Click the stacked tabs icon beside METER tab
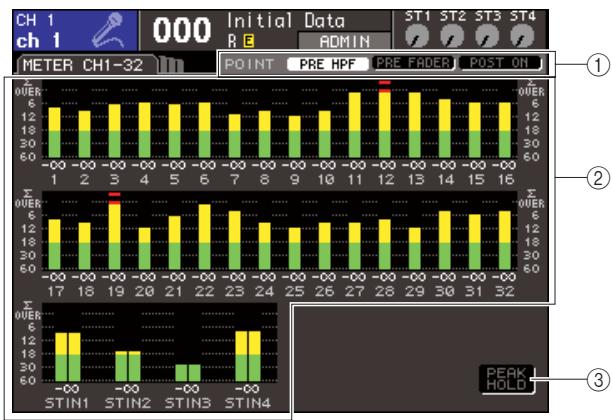 (171, 65)
